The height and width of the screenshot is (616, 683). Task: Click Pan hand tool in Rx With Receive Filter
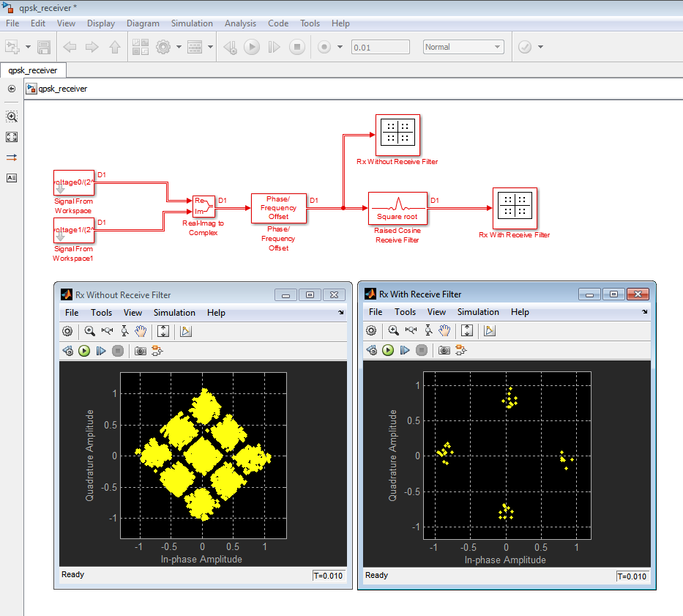pyautogui.click(x=444, y=330)
